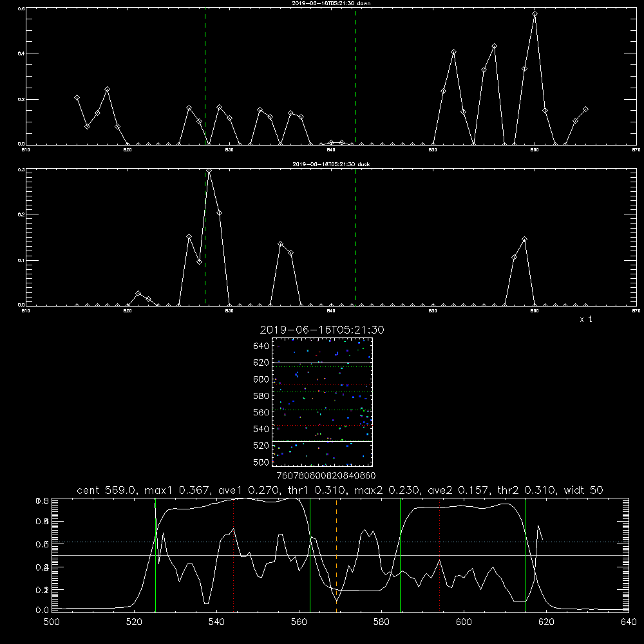This screenshot has width=644, height=644.
Task: Click the right red dotted vertical line in bottom plot
Action: click(x=439, y=555)
